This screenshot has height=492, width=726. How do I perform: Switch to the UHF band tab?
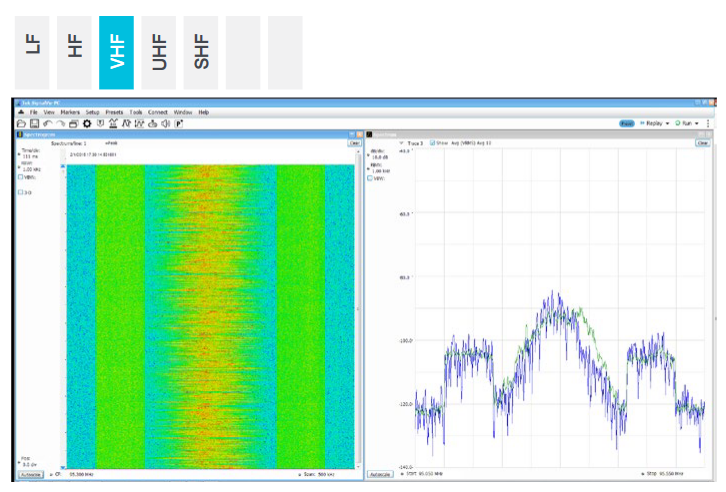[158, 52]
